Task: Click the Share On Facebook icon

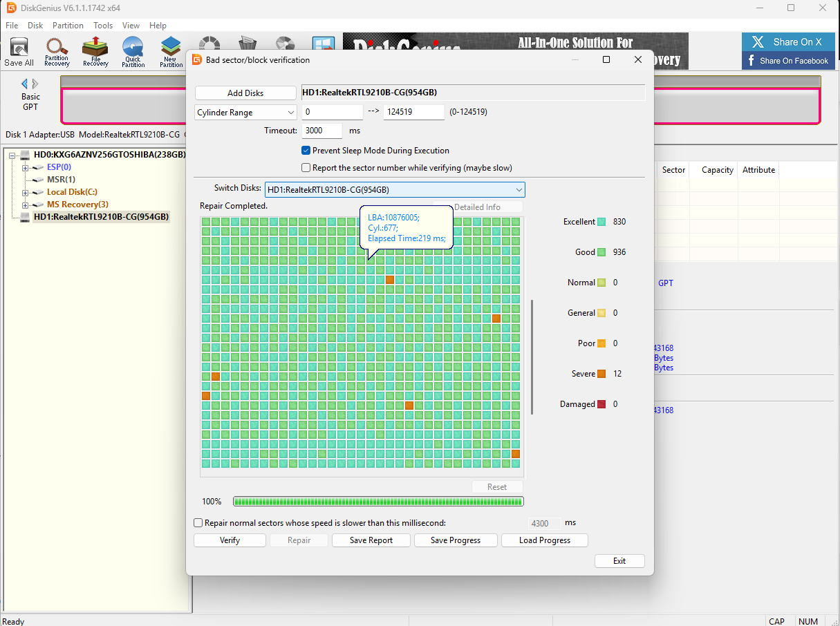Action: click(x=752, y=61)
